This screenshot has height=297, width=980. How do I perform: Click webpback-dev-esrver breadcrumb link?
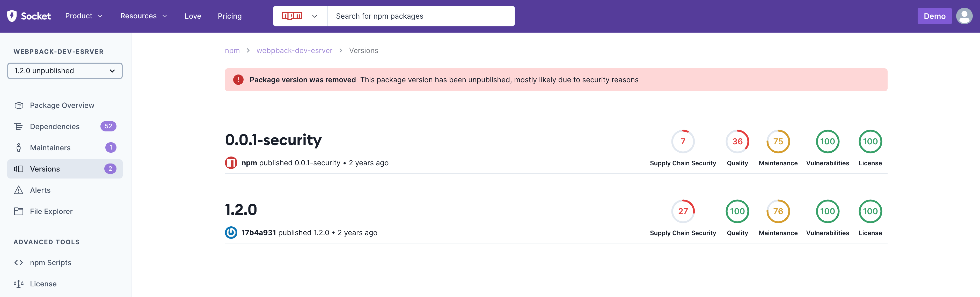click(295, 50)
